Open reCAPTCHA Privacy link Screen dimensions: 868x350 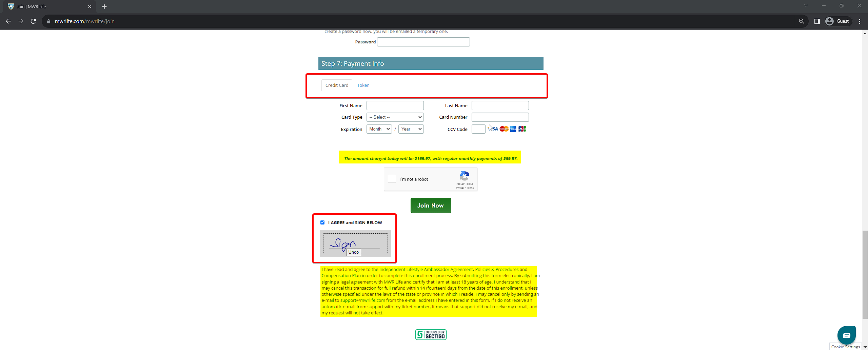460,188
